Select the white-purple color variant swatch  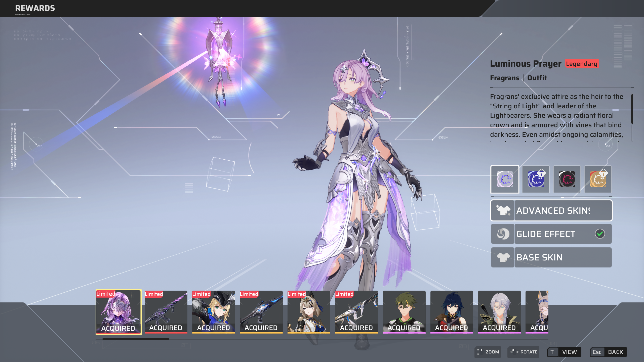505,179
